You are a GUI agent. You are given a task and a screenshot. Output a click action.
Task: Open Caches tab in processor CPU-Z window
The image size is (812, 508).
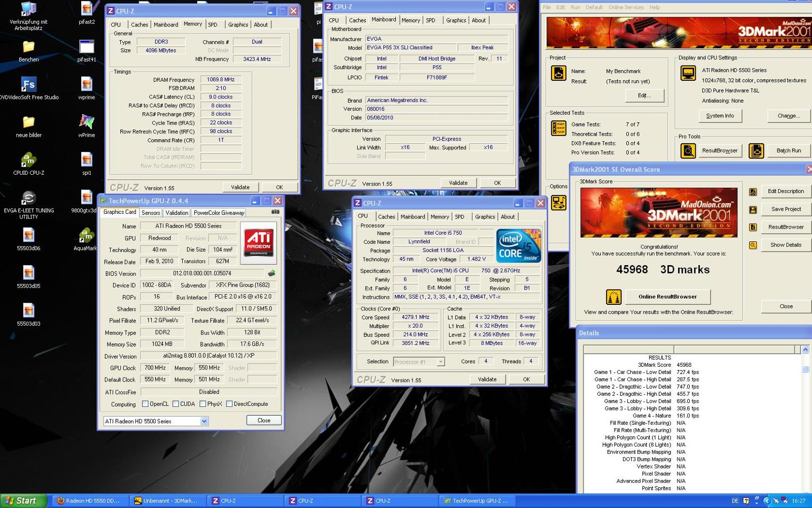click(386, 216)
